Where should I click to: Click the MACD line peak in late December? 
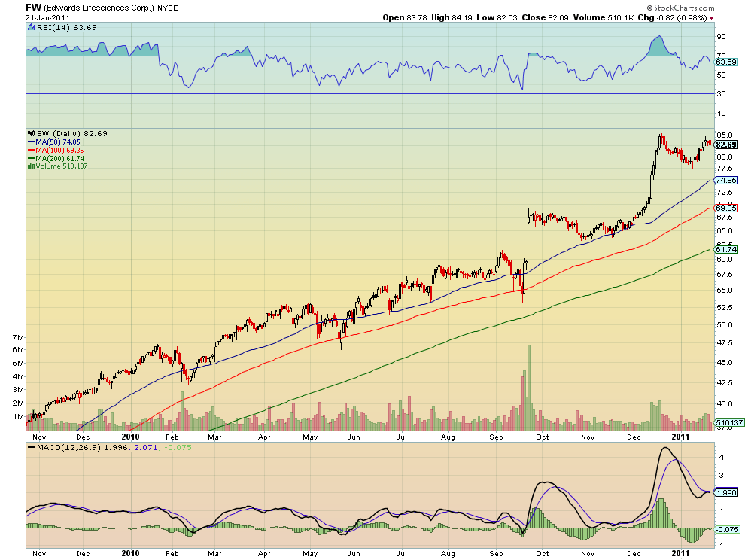(664, 448)
